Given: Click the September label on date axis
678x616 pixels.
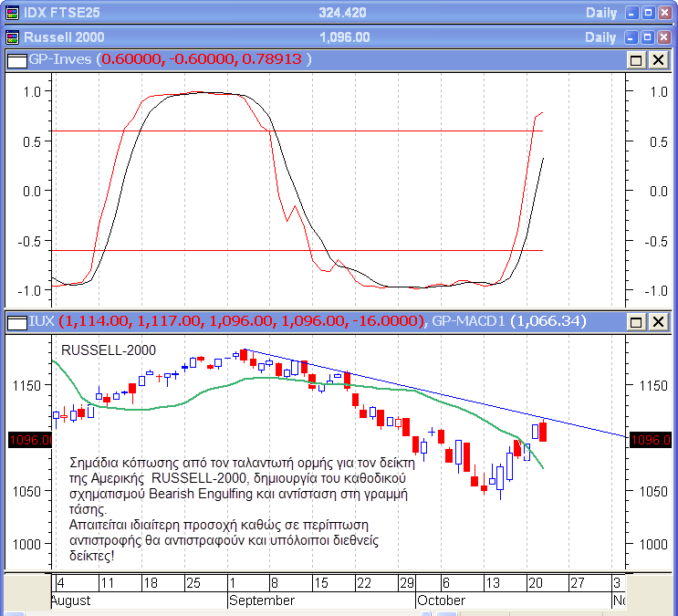Looking at the screenshot, I should click(x=261, y=600).
